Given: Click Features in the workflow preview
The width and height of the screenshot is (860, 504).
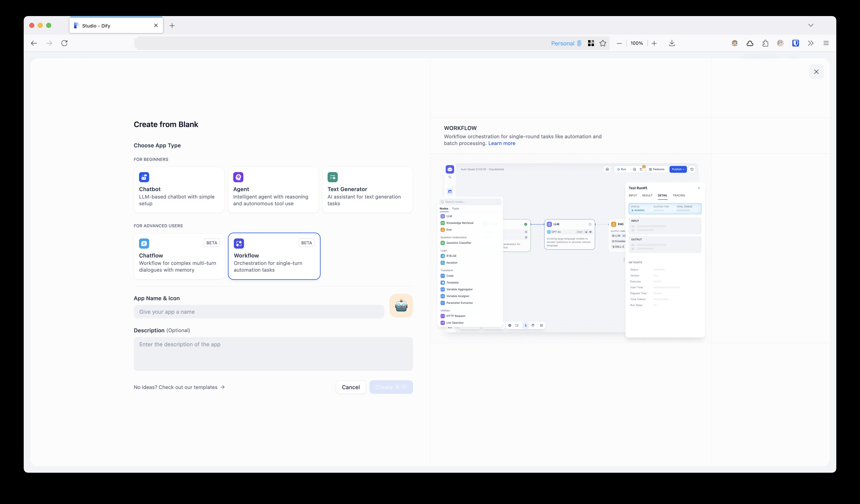Looking at the screenshot, I should coord(657,169).
